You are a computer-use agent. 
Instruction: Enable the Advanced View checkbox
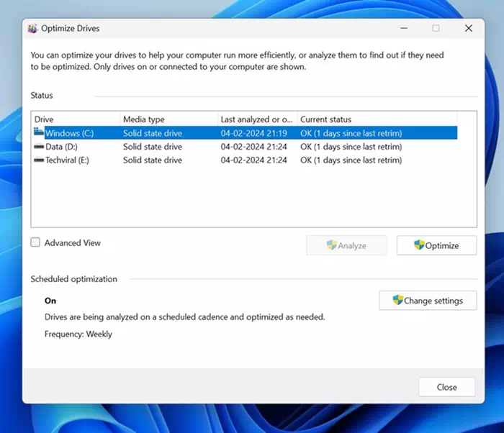pos(35,242)
